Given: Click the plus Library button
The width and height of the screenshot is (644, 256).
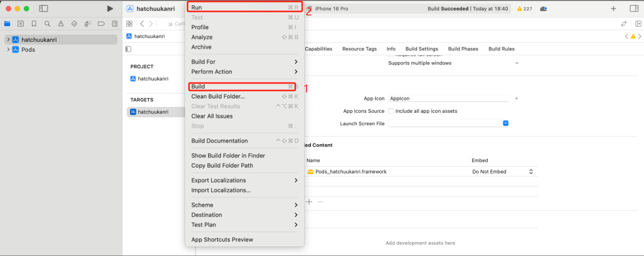Looking at the screenshot, I should point(614,8).
